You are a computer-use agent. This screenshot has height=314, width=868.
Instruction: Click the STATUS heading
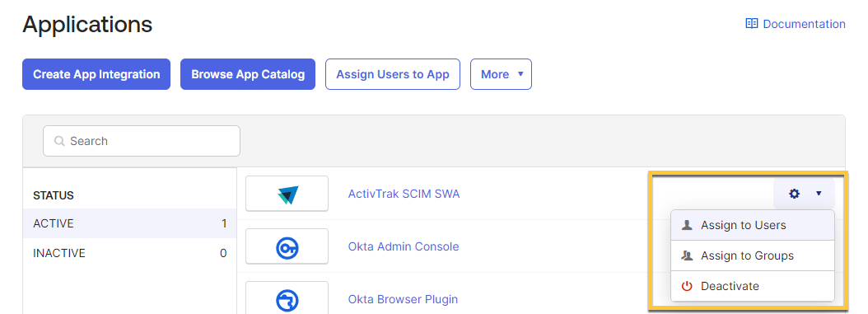coord(54,195)
